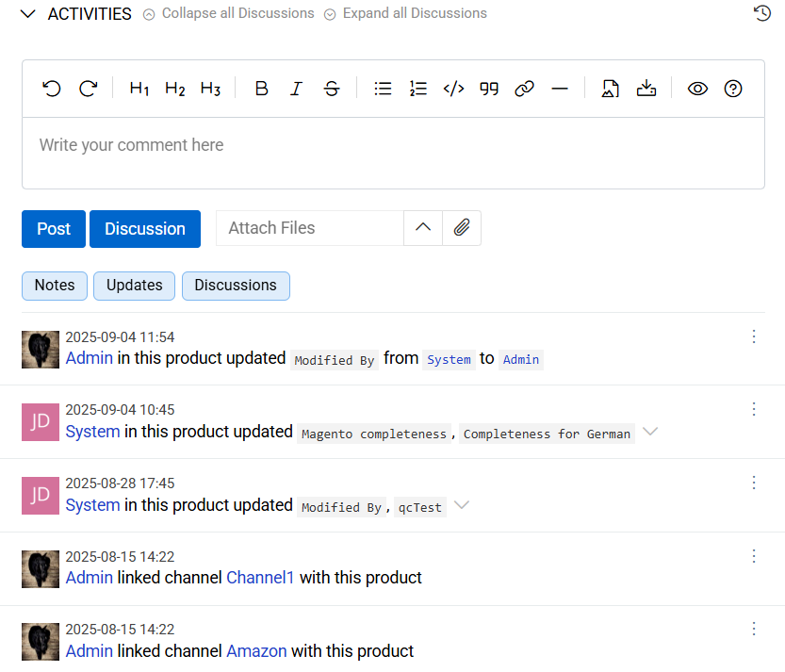
Task: Insert a numbered list
Action: tap(418, 89)
